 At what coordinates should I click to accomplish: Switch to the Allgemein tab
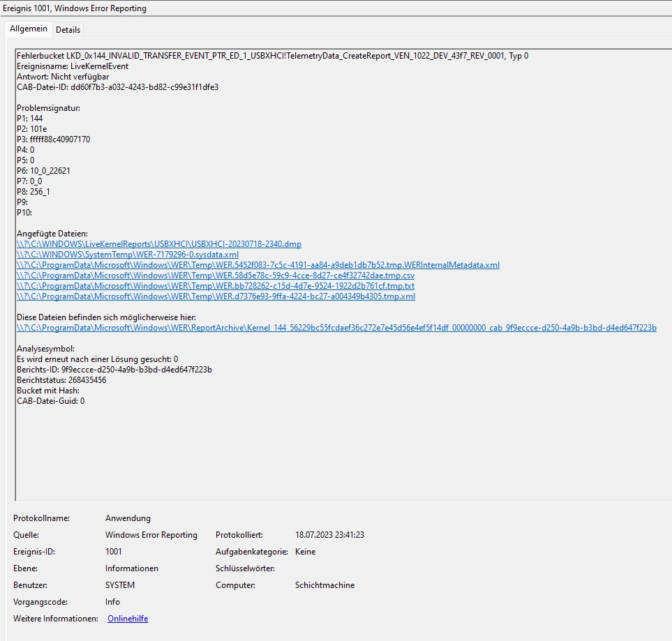click(29, 29)
